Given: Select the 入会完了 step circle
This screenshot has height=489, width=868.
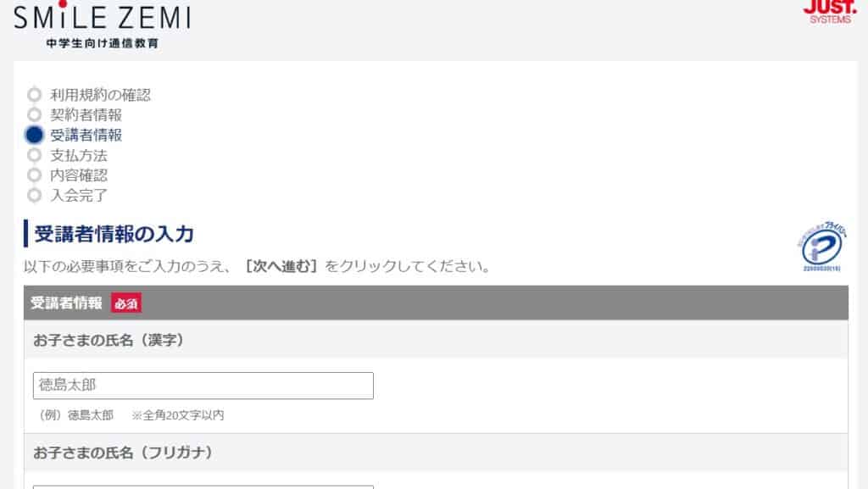Looking at the screenshot, I should tap(34, 195).
